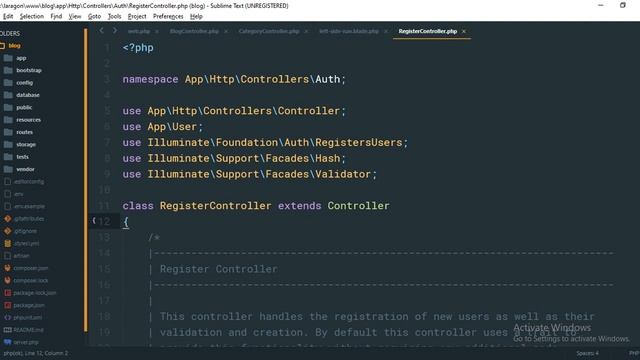Close the web.php tab
The image size is (640, 360).
(x=157, y=31)
